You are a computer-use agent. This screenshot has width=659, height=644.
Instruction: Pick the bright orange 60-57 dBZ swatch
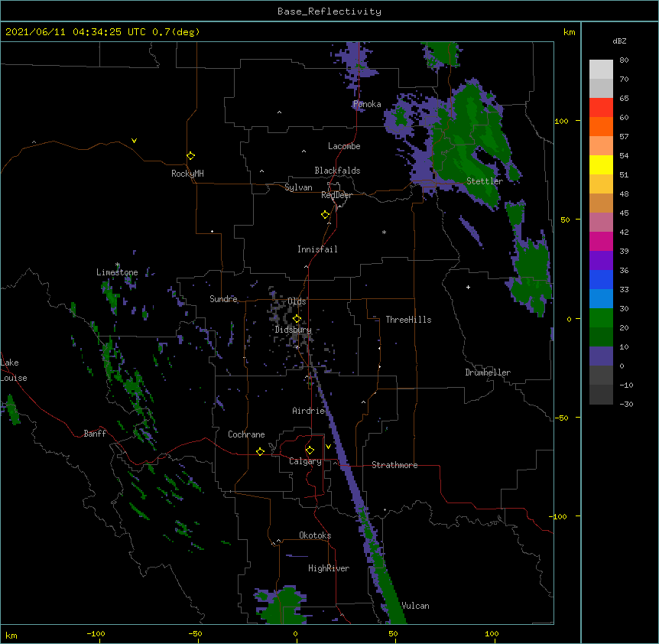pyautogui.click(x=601, y=126)
